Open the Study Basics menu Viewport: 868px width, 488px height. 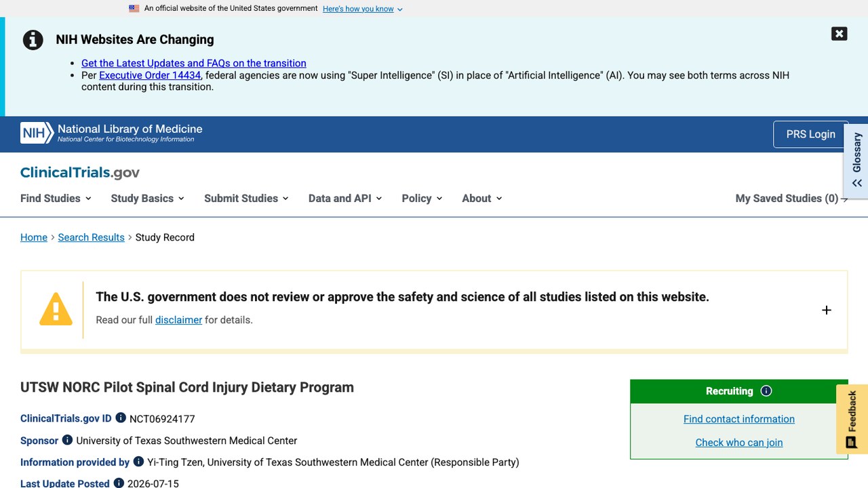pyautogui.click(x=147, y=198)
